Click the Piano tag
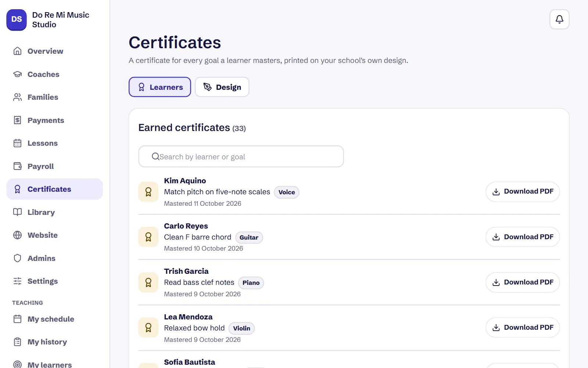The width and height of the screenshot is (588, 368). point(251,283)
